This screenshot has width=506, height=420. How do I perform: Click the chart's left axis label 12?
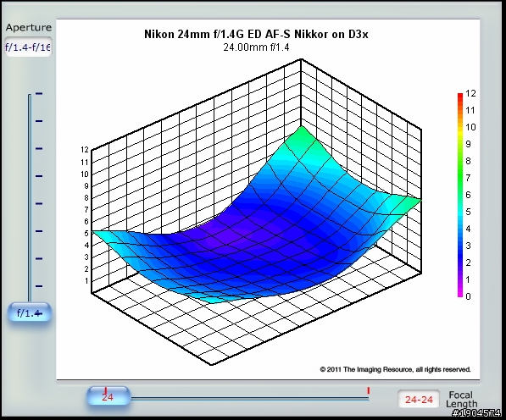click(85, 150)
